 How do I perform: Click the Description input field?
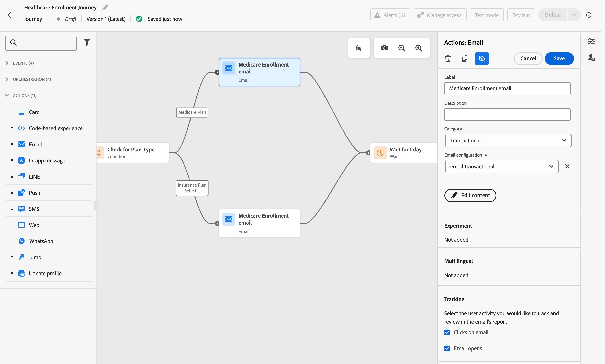tap(507, 114)
